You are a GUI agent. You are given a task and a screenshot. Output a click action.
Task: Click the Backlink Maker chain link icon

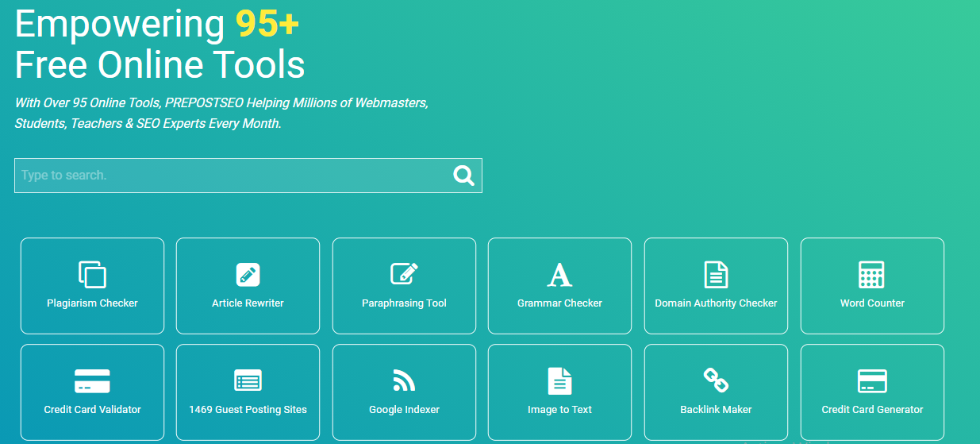coord(716,380)
